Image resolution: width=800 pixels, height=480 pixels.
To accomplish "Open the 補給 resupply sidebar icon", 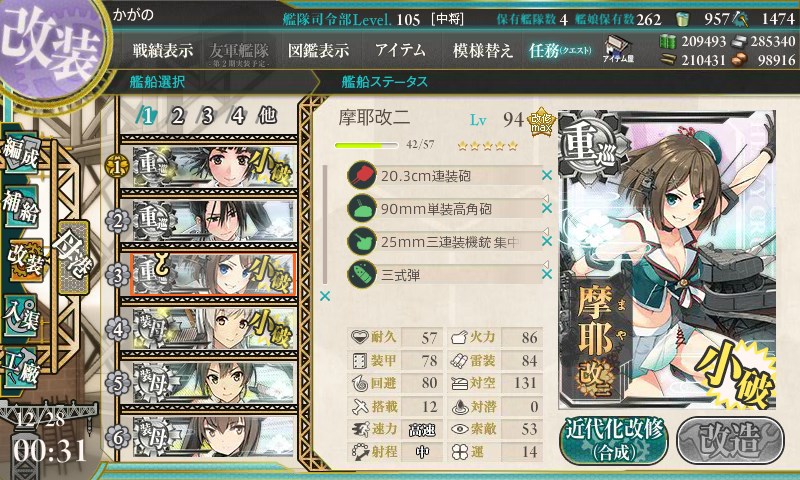I will coord(21,207).
